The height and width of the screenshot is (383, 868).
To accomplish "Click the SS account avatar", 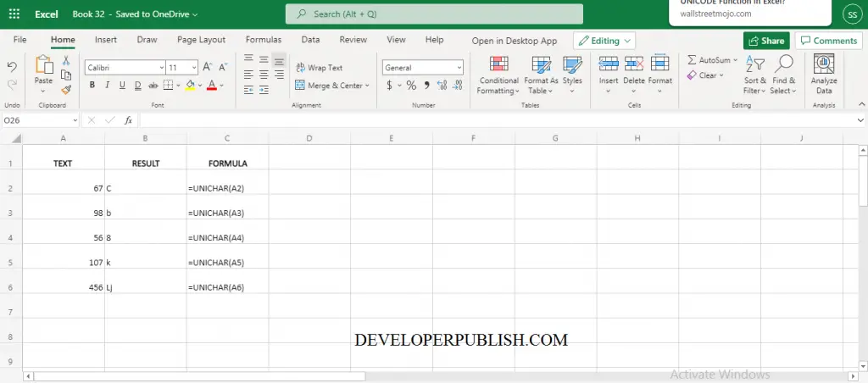I will 851,15.
